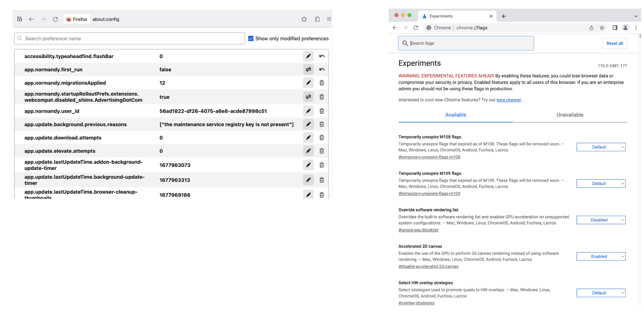
Task: Open #disable-accelerated-2d-canvas anchor link
Action: 428,266
